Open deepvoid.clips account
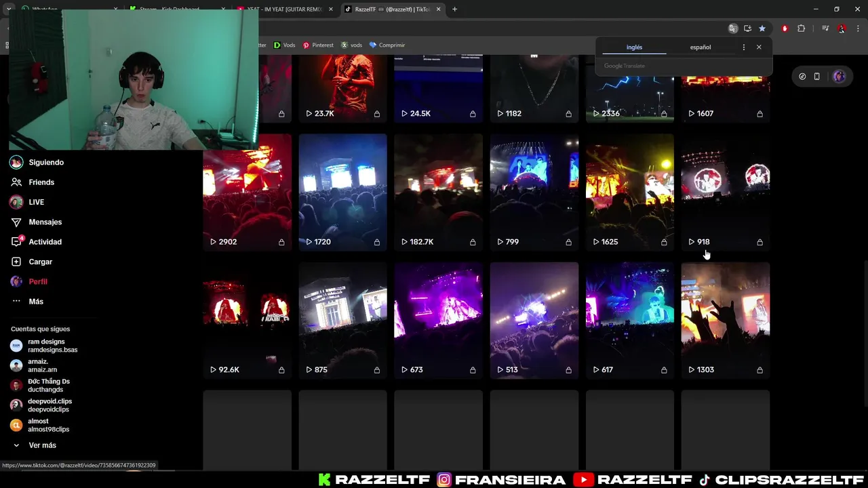This screenshot has width=868, height=488. point(40,405)
